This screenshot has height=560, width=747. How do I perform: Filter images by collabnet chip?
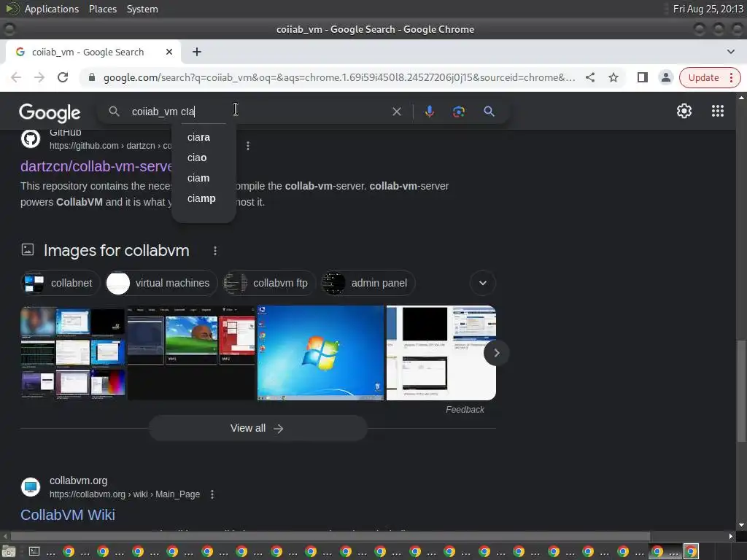[60, 283]
